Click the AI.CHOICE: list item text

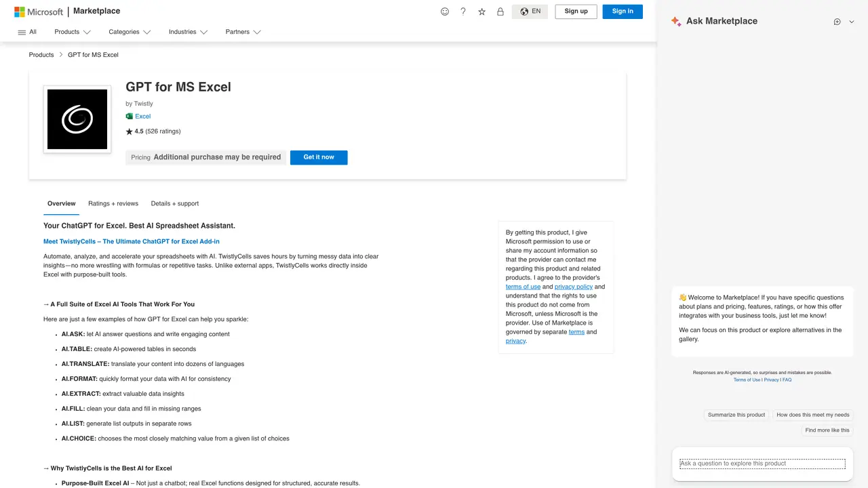tap(176, 439)
